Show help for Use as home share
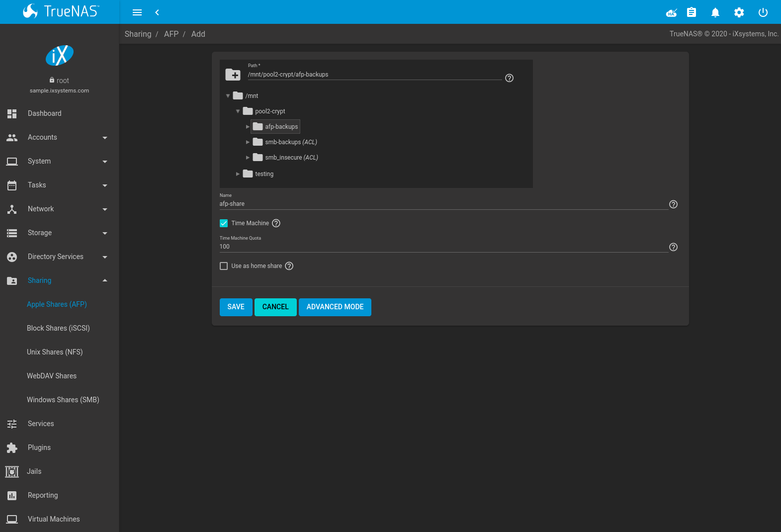 (x=289, y=266)
